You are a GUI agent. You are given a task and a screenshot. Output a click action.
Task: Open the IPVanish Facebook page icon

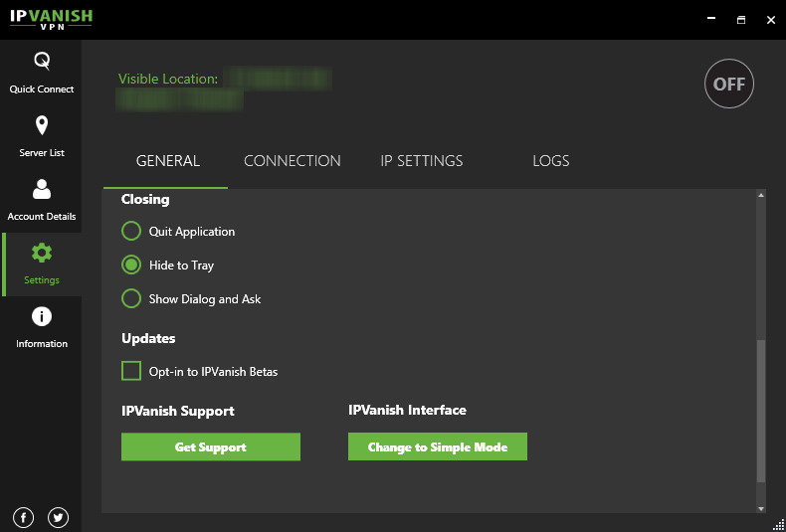tap(24, 517)
